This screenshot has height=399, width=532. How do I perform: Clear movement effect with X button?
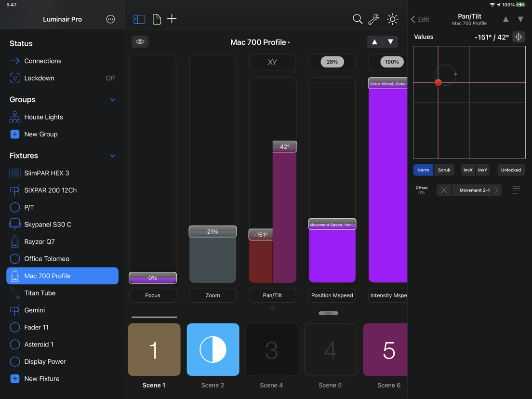pyautogui.click(x=443, y=190)
